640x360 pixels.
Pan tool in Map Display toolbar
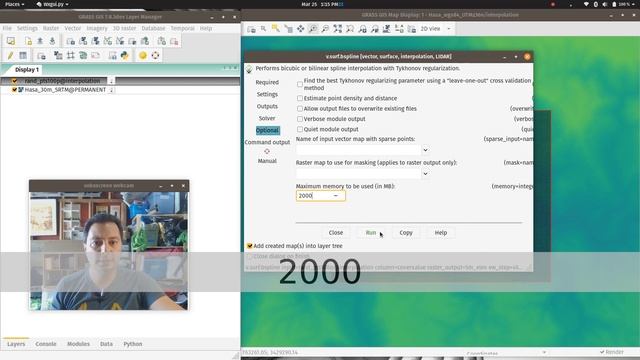tap(300, 29)
